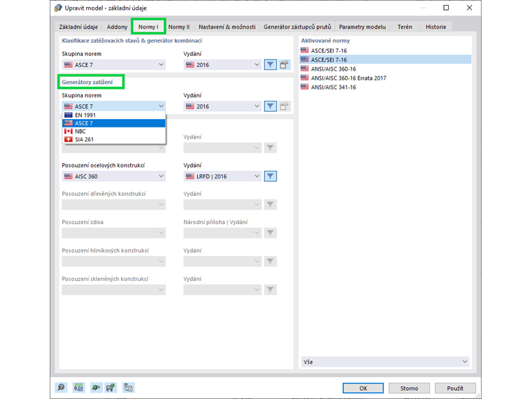Switch to the Základní údaje tab
The height and width of the screenshot is (399, 532).
(x=78, y=27)
